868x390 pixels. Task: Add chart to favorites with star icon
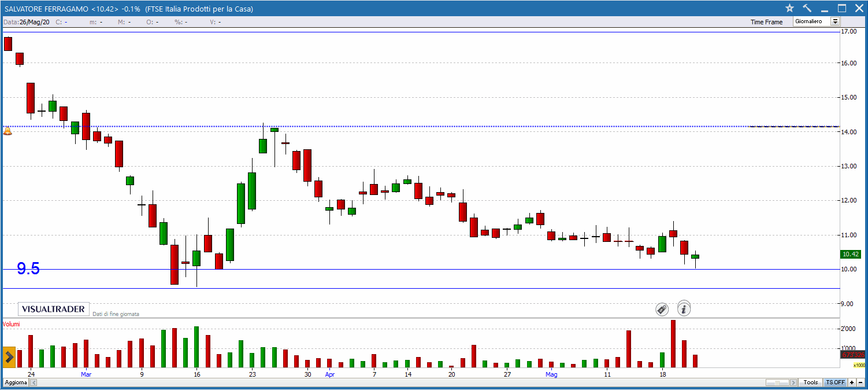790,8
